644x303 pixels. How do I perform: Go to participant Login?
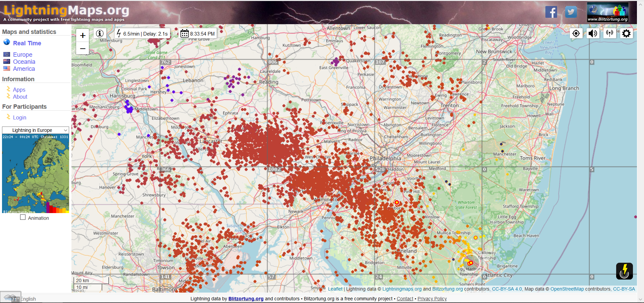point(19,118)
